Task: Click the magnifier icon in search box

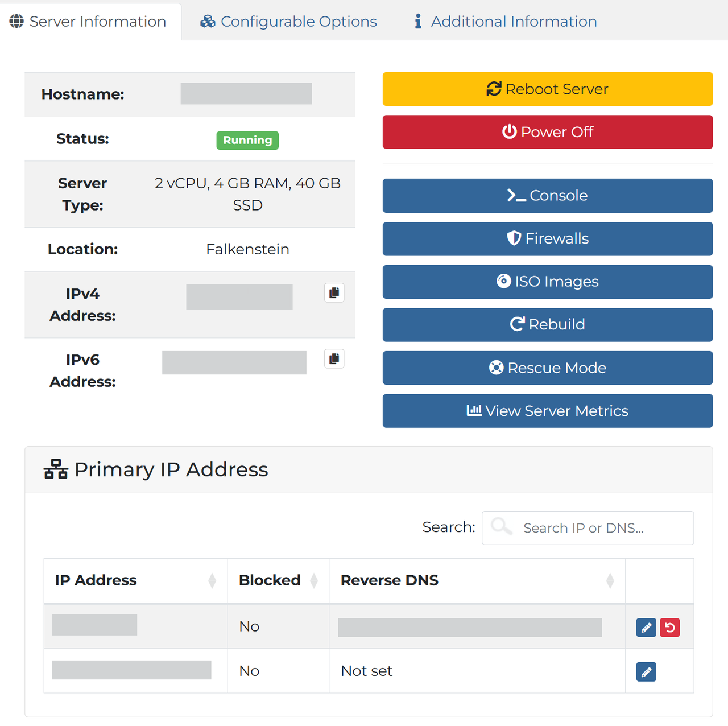Action: coord(501,527)
